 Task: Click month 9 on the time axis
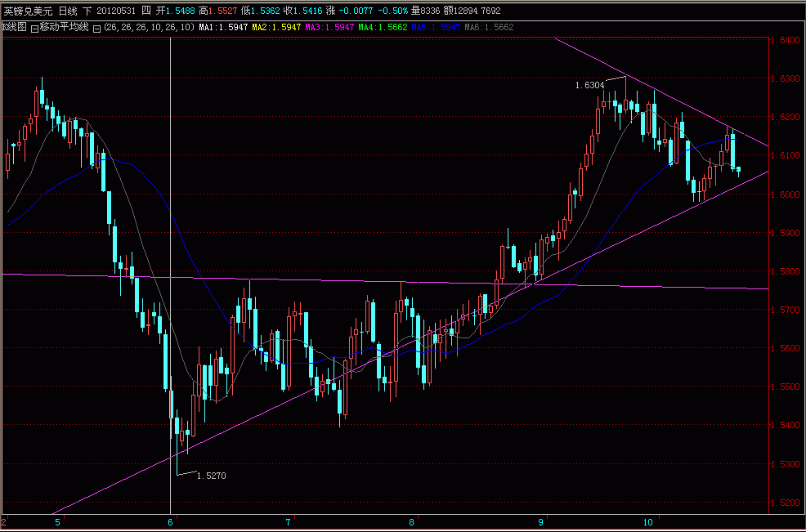[x=541, y=523]
